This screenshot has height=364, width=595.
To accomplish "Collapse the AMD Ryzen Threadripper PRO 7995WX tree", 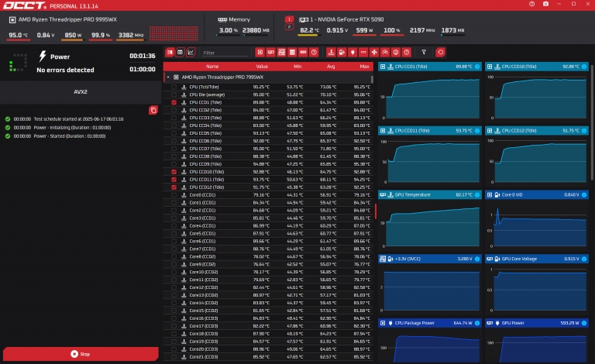I will (167, 77).
